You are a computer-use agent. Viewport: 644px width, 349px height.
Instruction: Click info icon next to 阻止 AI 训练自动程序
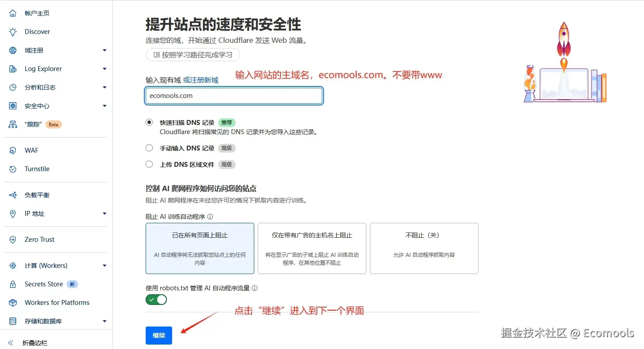[210, 217]
